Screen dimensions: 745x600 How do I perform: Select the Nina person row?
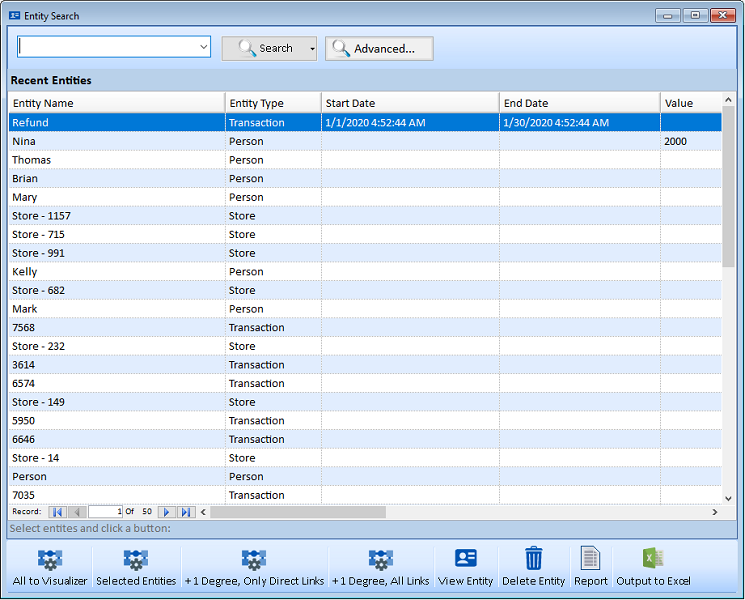116,142
